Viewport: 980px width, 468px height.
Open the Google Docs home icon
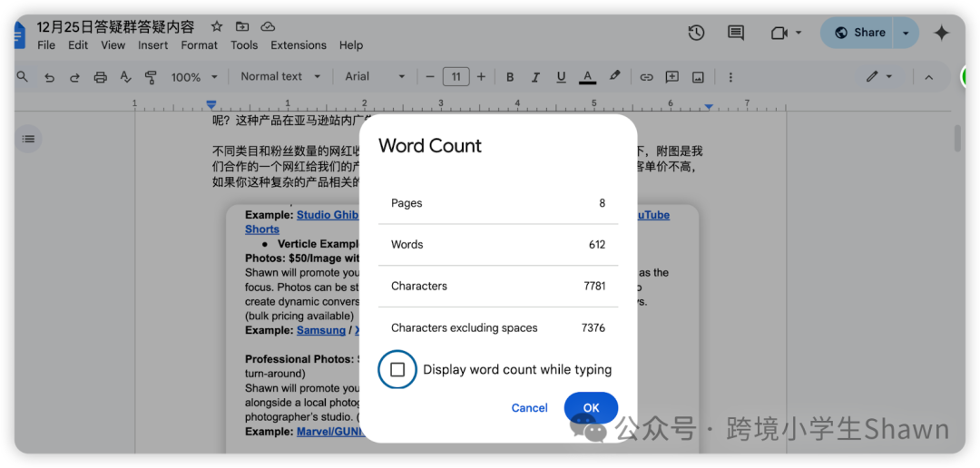(19, 35)
